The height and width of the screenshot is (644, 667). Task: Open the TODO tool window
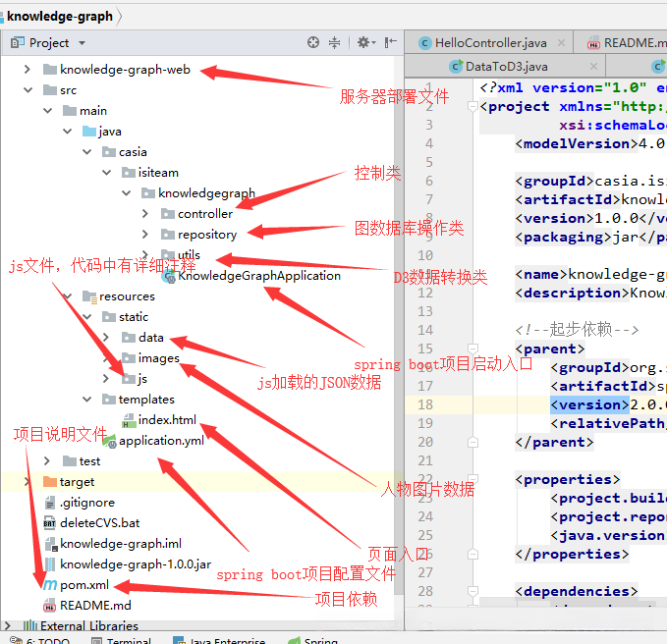click(x=40, y=640)
